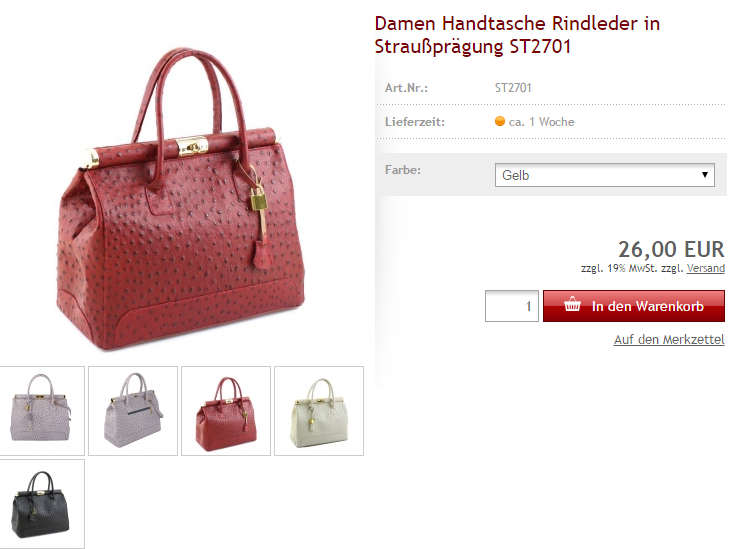Click the quantity input field showing 1
The image size is (744, 549).
click(512, 306)
